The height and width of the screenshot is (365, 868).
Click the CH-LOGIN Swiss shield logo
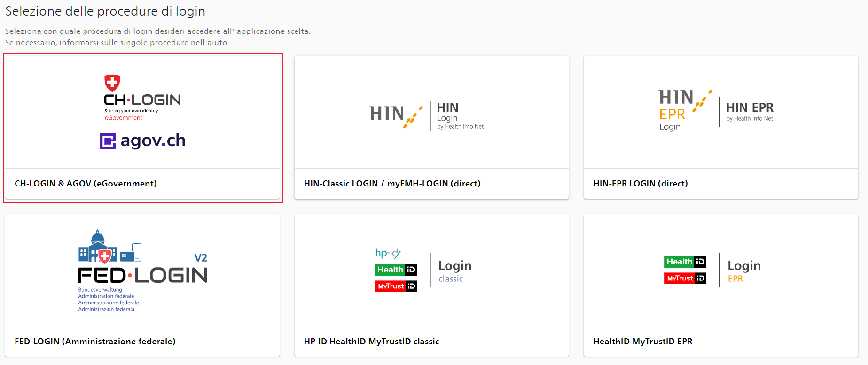(x=112, y=83)
